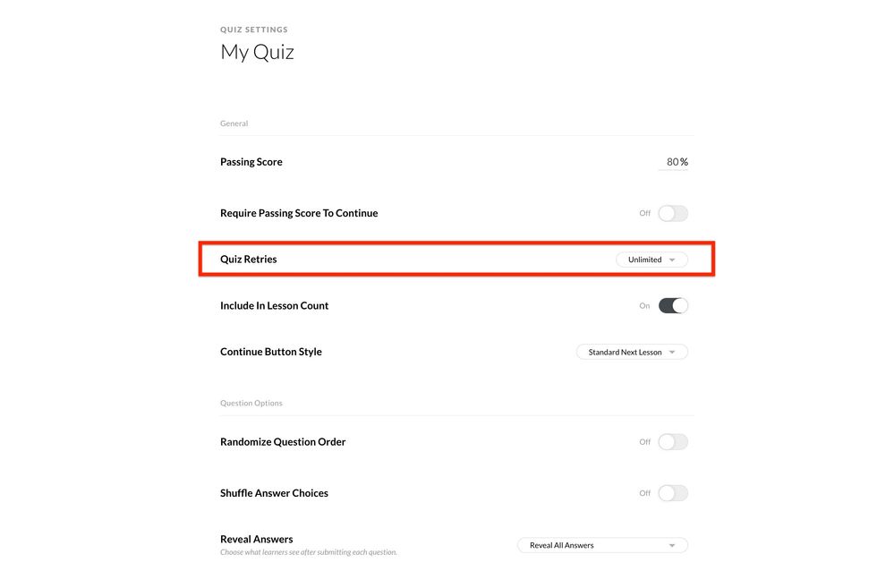Click the Randomize Question Order label
The width and height of the screenshot is (894, 588).
pyautogui.click(x=283, y=442)
